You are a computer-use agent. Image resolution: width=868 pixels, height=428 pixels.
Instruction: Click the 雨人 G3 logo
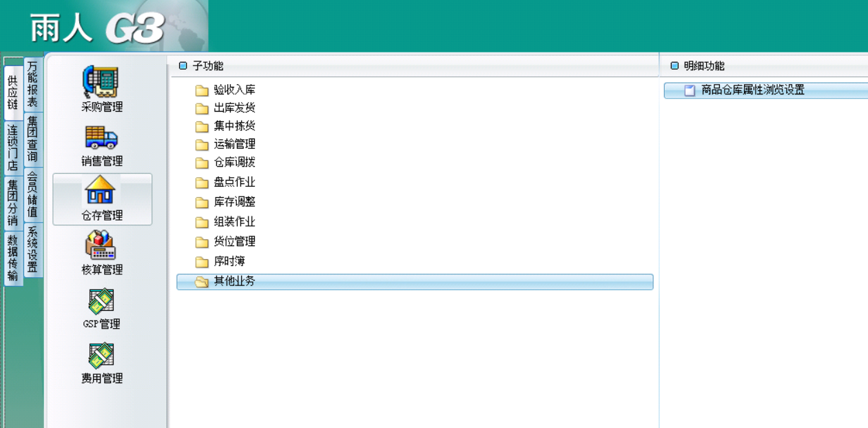tap(97, 29)
